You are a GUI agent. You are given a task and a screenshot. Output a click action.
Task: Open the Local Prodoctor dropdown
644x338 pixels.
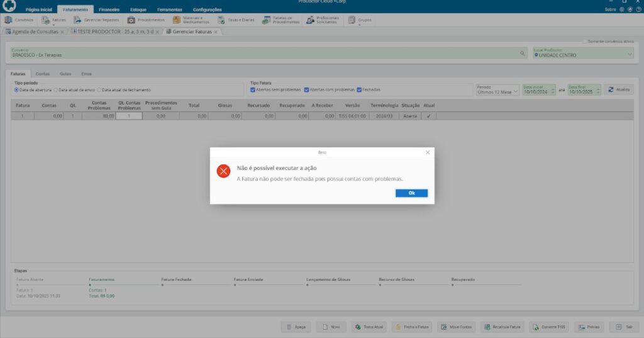[x=630, y=55]
